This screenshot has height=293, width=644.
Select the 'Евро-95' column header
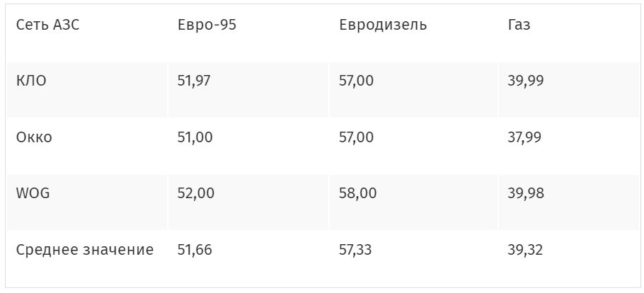(x=207, y=25)
